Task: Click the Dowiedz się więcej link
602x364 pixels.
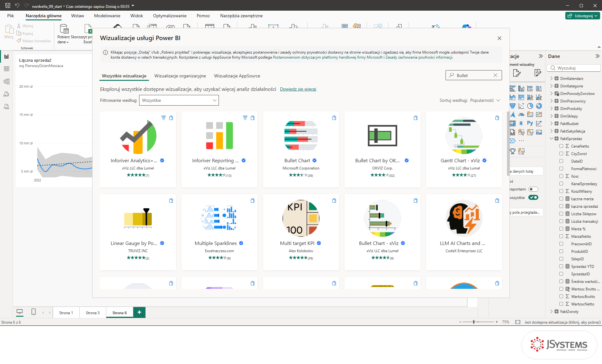Action: coord(298,89)
